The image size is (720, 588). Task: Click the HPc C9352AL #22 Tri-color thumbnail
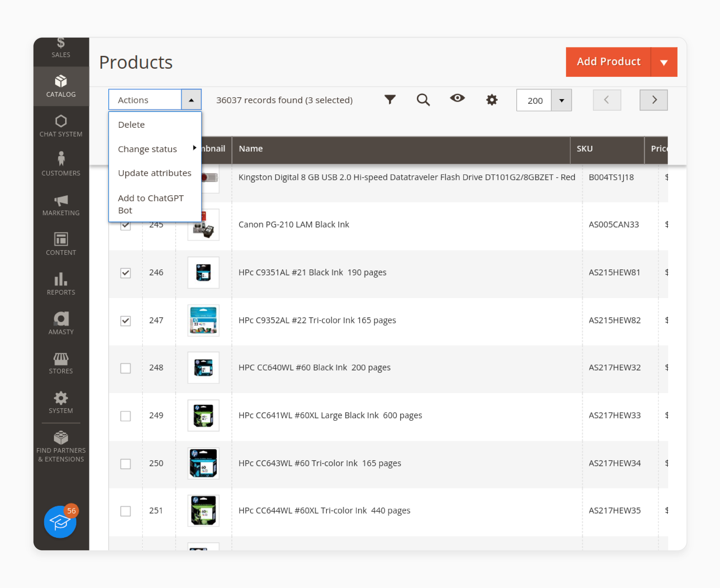point(203,320)
